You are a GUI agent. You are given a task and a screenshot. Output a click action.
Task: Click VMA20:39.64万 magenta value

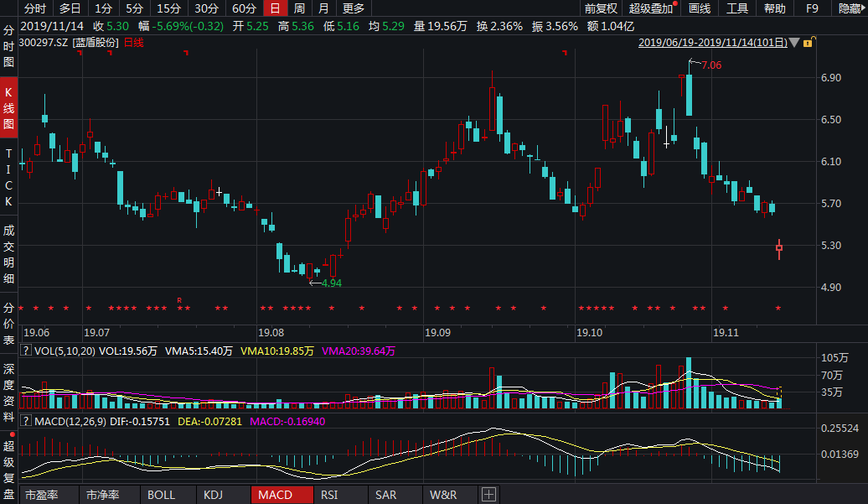[358, 351]
